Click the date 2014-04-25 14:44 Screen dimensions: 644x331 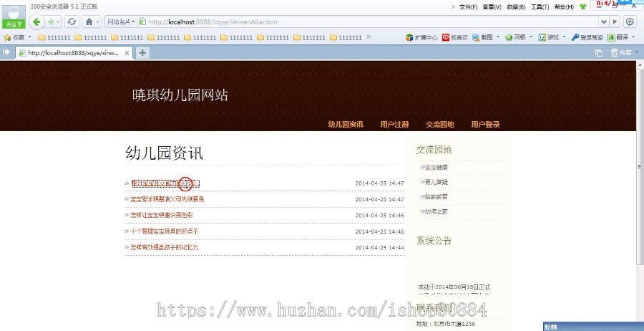379,247
